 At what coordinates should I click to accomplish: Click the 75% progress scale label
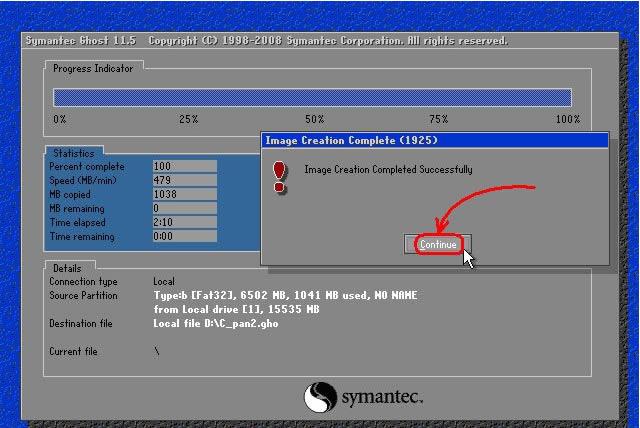[x=439, y=119]
